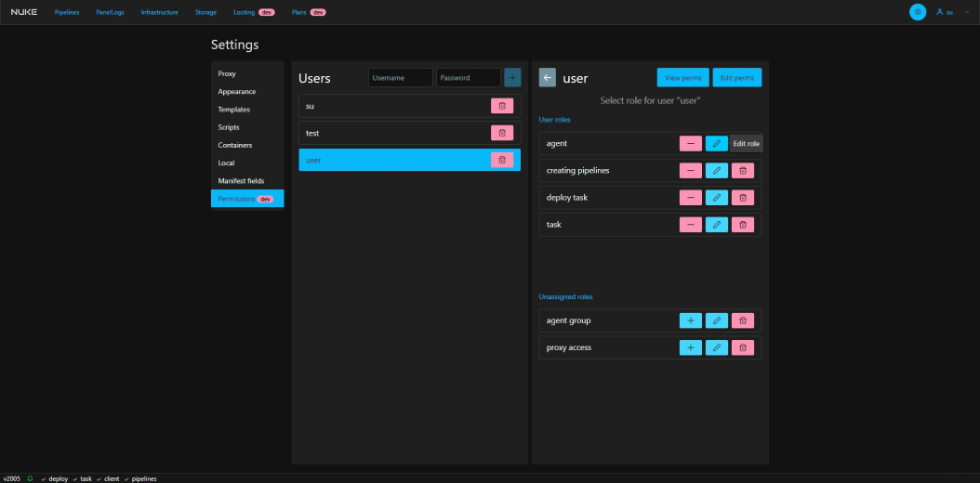Open settings via the blue gear icon
Screen dimensions: 980x483
click(918, 12)
